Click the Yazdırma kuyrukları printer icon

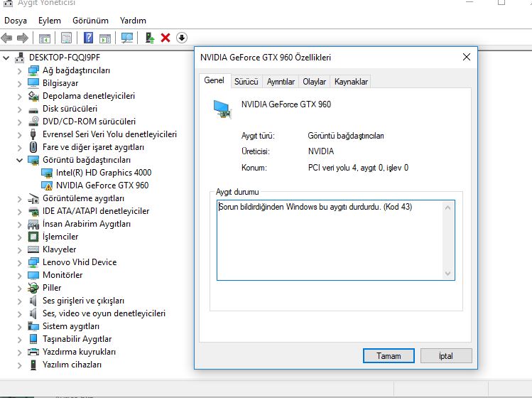click(33, 352)
